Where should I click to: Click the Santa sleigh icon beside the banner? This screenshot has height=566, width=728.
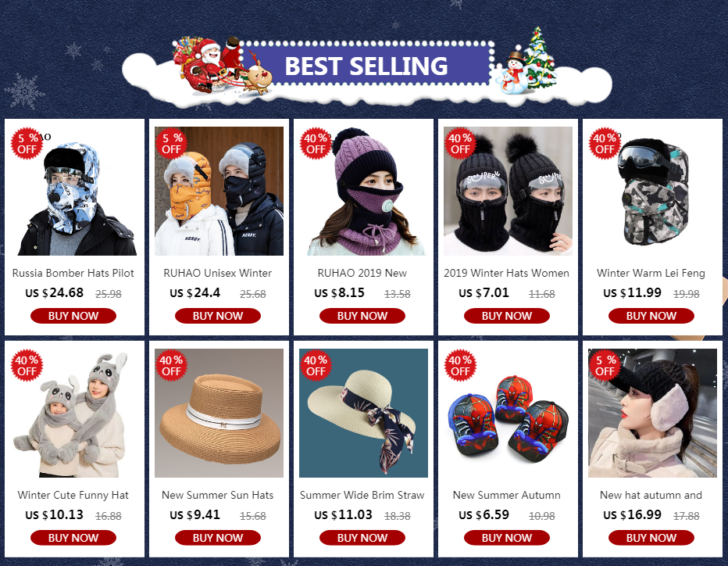(x=221, y=66)
